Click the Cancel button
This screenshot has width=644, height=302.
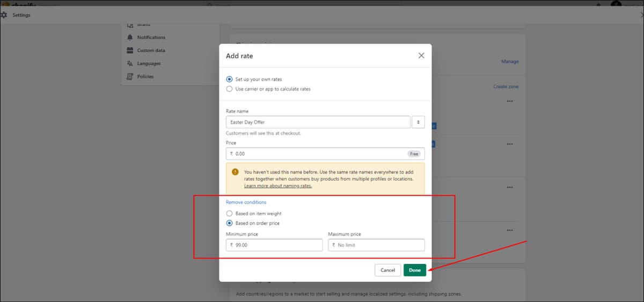coord(387,270)
